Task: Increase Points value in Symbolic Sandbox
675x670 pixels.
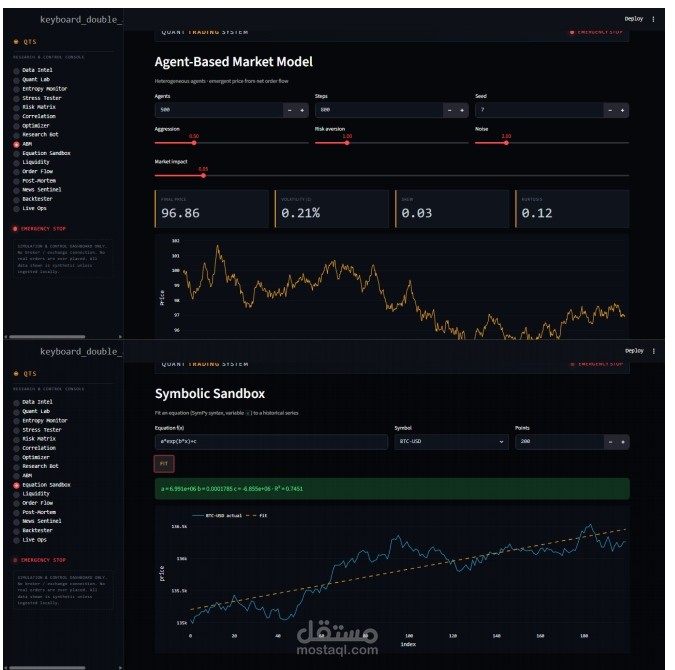Action: tap(623, 442)
